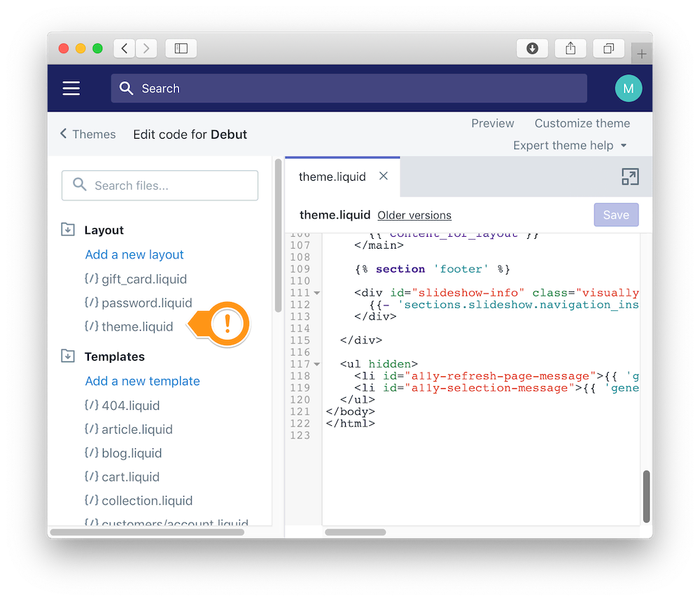Open gift_card.liquid file
This screenshot has width=700, height=601.
(x=136, y=279)
